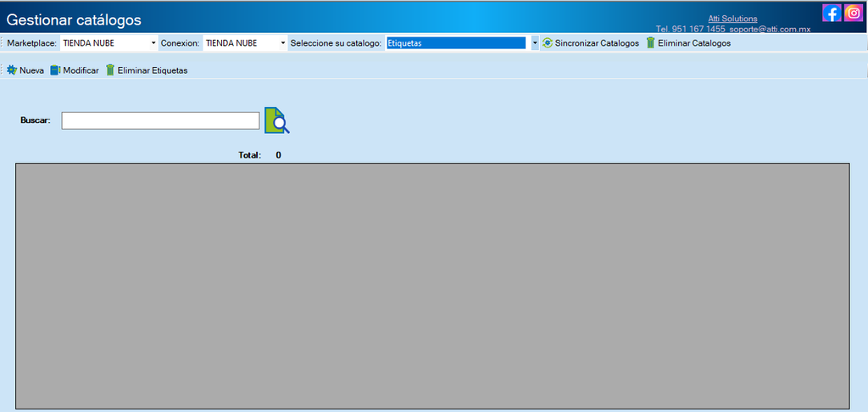This screenshot has height=412, width=868.
Task: Click the Eliminar Catalogos label
Action: [694, 42]
